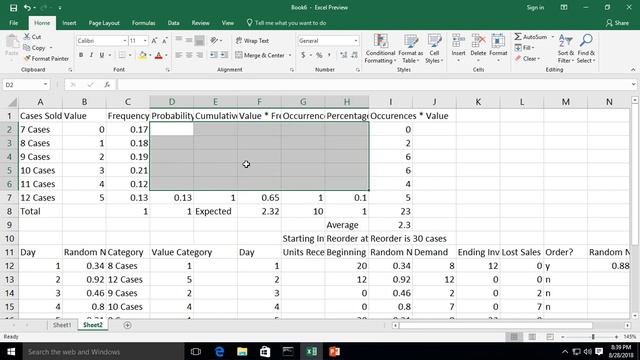Adjust the zoom slider handle
Viewport: 640px width, 360px height.
click(593, 337)
